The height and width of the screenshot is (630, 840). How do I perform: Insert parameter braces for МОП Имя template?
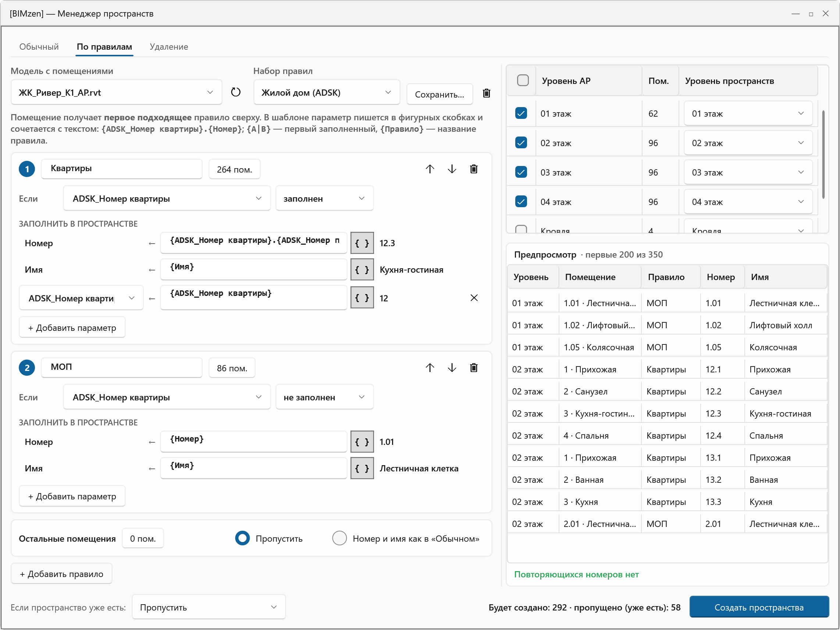click(362, 468)
